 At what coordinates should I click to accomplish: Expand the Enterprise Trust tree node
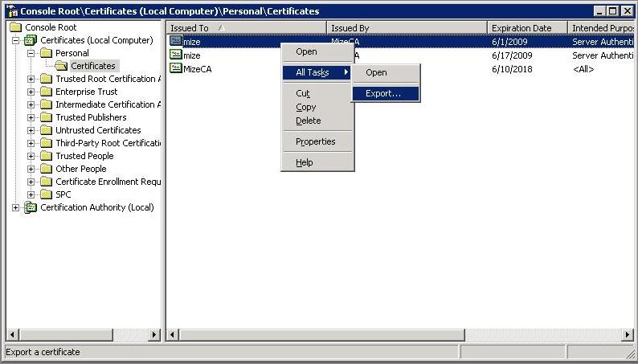(x=31, y=92)
